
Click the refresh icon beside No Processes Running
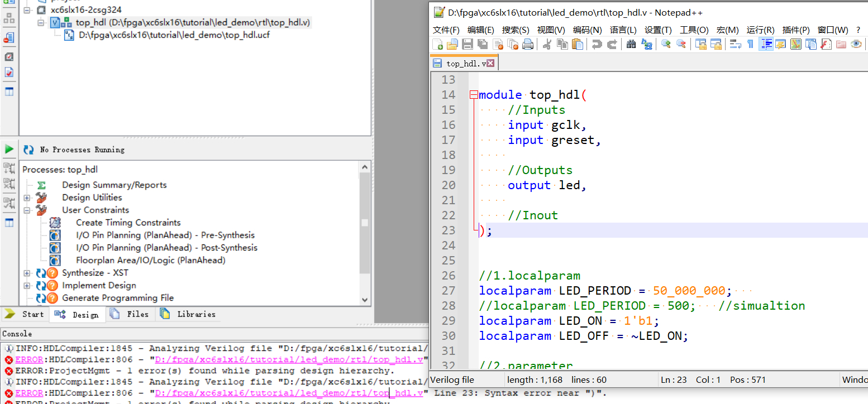[x=28, y=150]
